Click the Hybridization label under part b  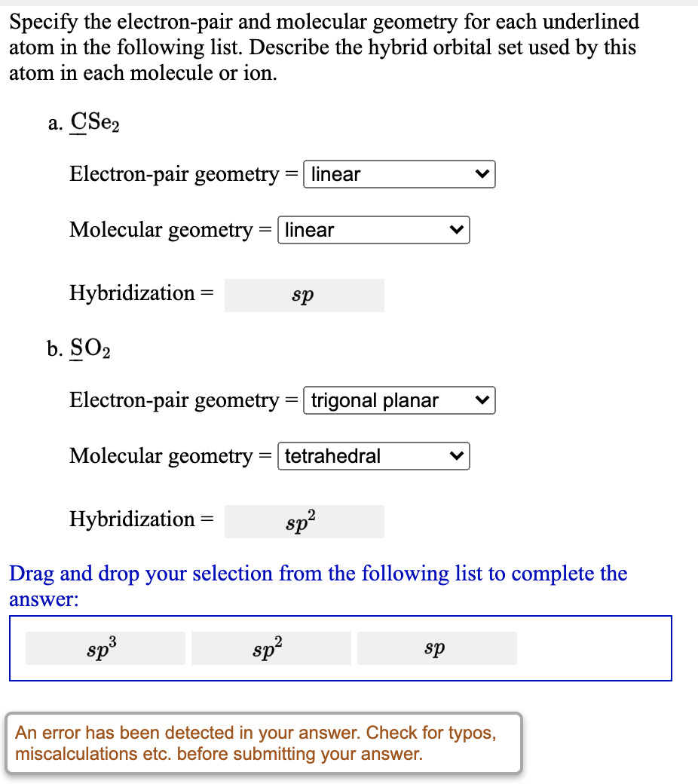[136, 519]
